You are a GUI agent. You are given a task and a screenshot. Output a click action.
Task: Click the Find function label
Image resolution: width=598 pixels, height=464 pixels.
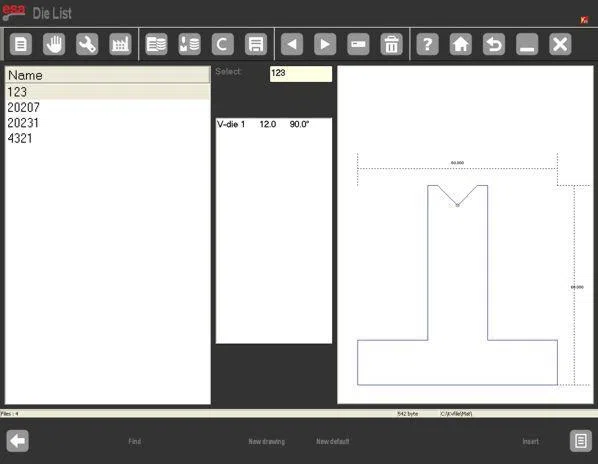coord(135,442)
